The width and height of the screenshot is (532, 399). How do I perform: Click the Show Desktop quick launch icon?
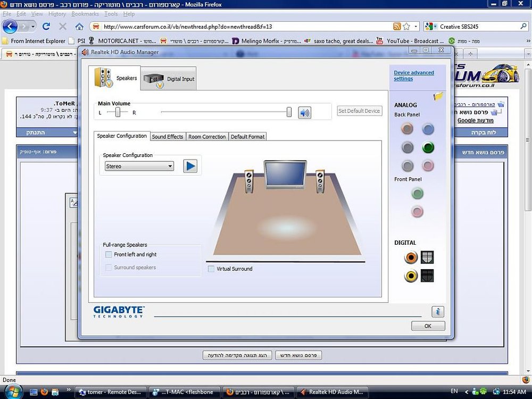tap(33, 392)
